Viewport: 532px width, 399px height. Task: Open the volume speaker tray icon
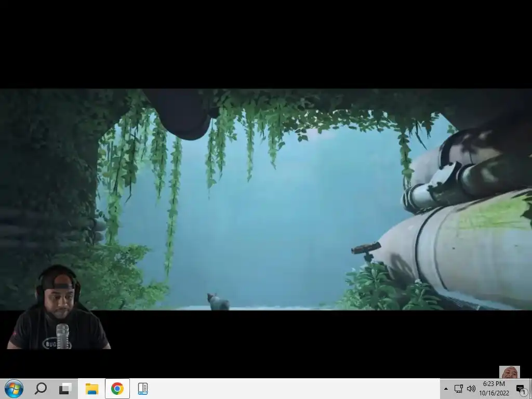[x=471, y=389]
